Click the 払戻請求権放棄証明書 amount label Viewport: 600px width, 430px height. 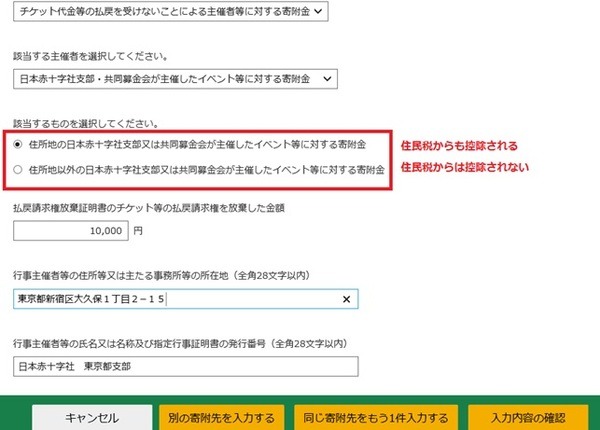pyautogui.click(x=149, y=208)
